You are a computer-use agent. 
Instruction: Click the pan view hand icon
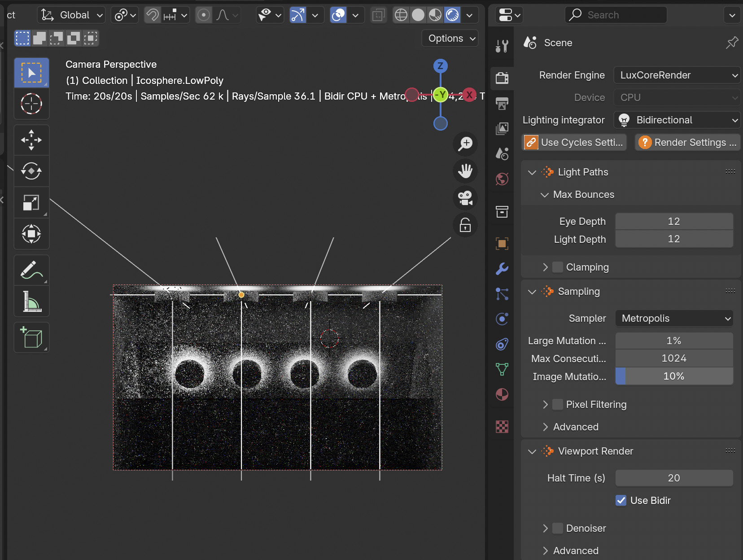pyautogui.click(x=465, y=171)
